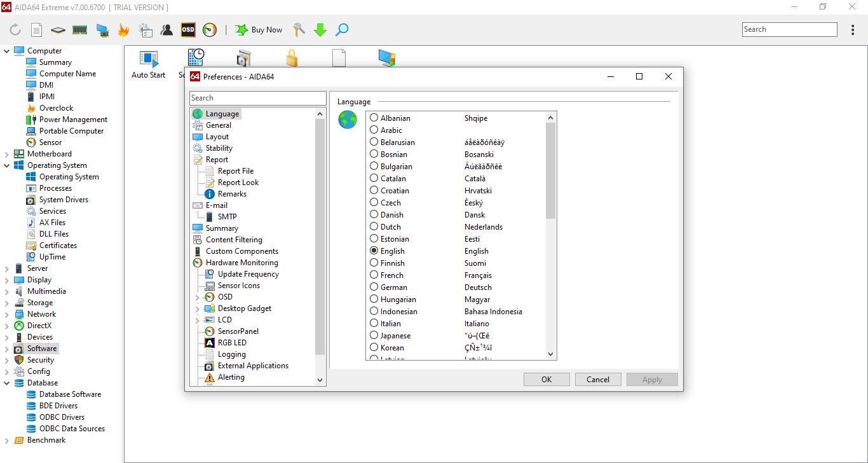Click the monitor diagnostics toolbar icon
Viewport: 868px width, 463px height.
[x=102, y=29]
